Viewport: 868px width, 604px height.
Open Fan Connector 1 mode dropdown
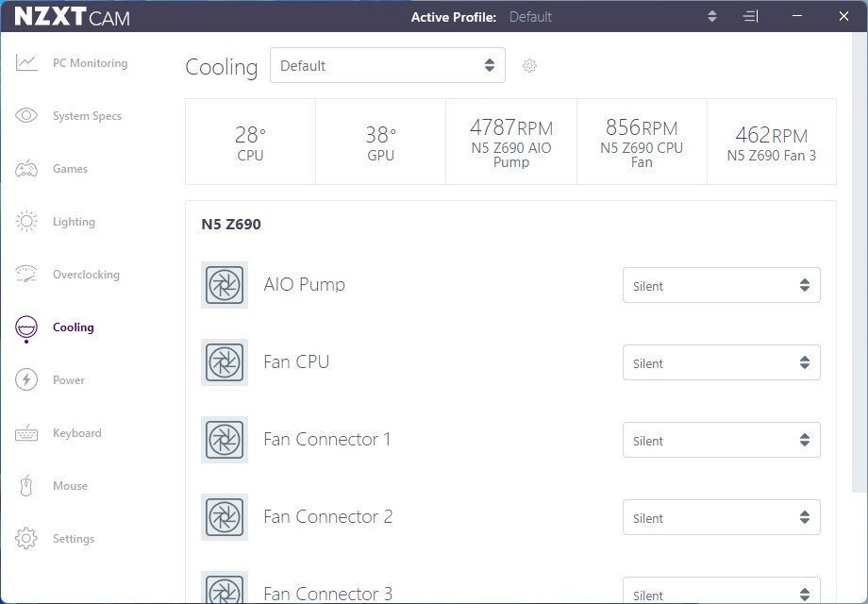click(x=722, y=440)
